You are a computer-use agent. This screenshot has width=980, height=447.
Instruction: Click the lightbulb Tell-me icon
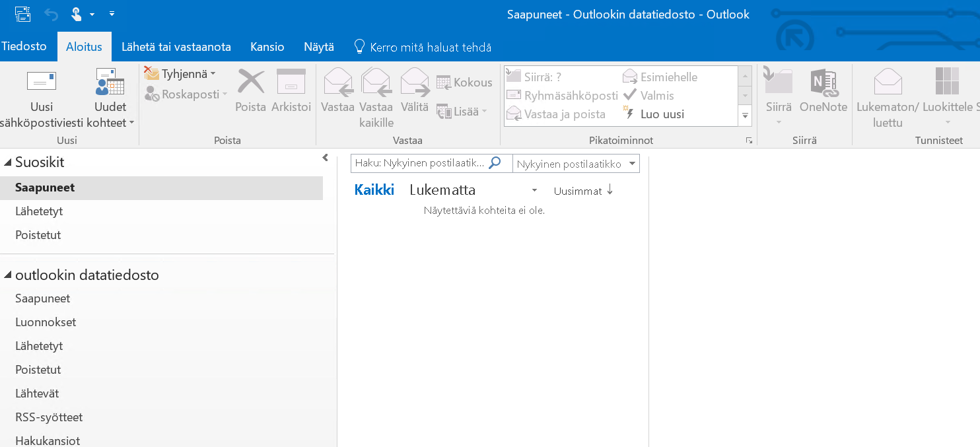coord(359,46)
